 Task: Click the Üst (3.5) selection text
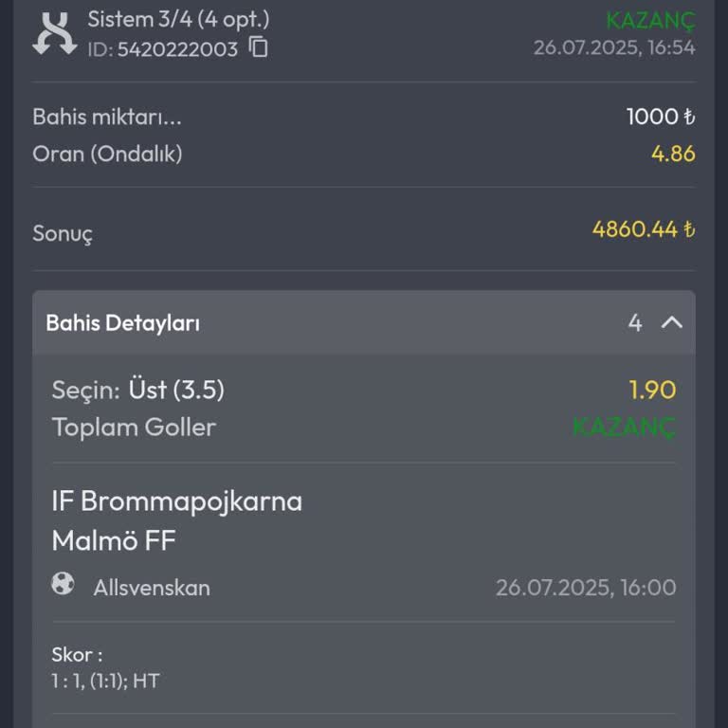pos(176,390)
